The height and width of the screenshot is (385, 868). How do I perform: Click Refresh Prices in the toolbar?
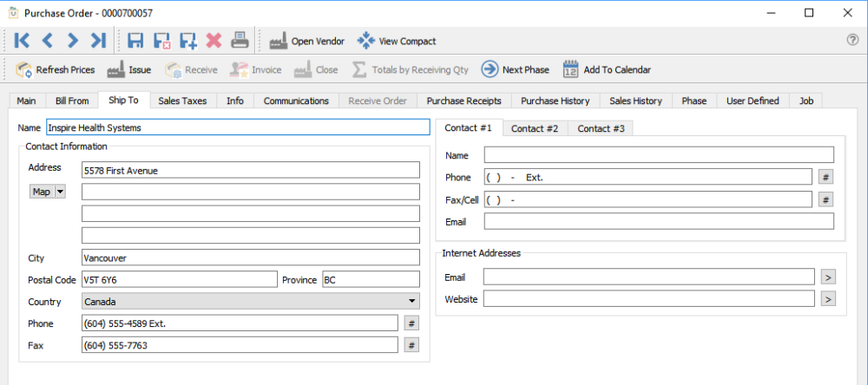click(55, 69)
